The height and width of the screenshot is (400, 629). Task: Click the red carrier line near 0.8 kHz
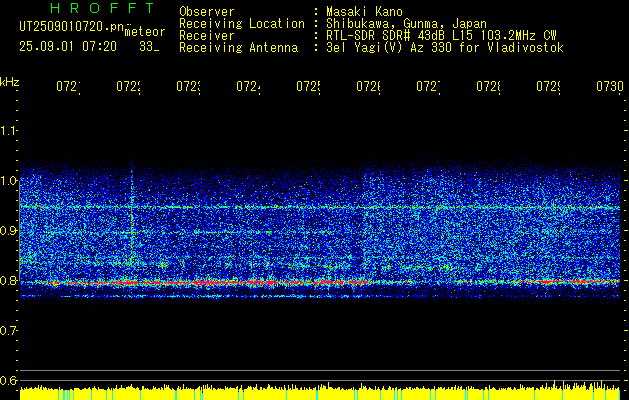(320, 282)
